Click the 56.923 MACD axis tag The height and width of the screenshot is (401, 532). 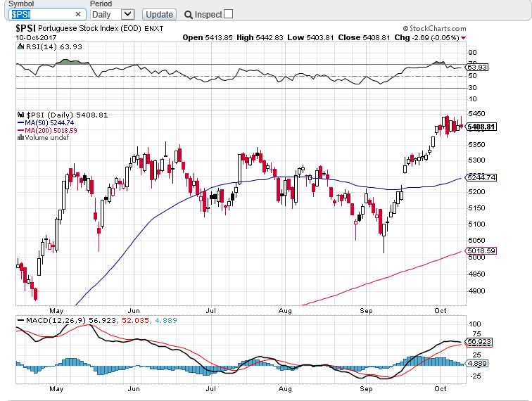(x=479, y=342)
